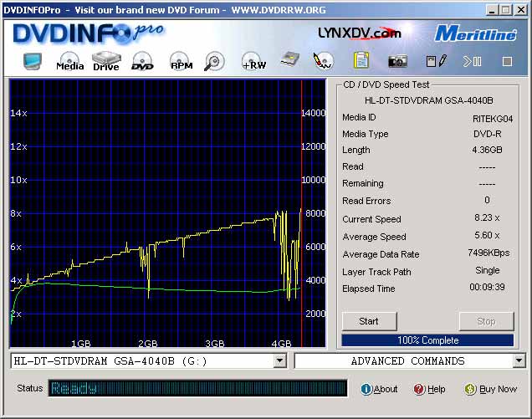Viewport: 532px width, 419px height.
Task: Click the Current Speed value 8.23 x
Action: pyautogui.click(x=487, y=217)
